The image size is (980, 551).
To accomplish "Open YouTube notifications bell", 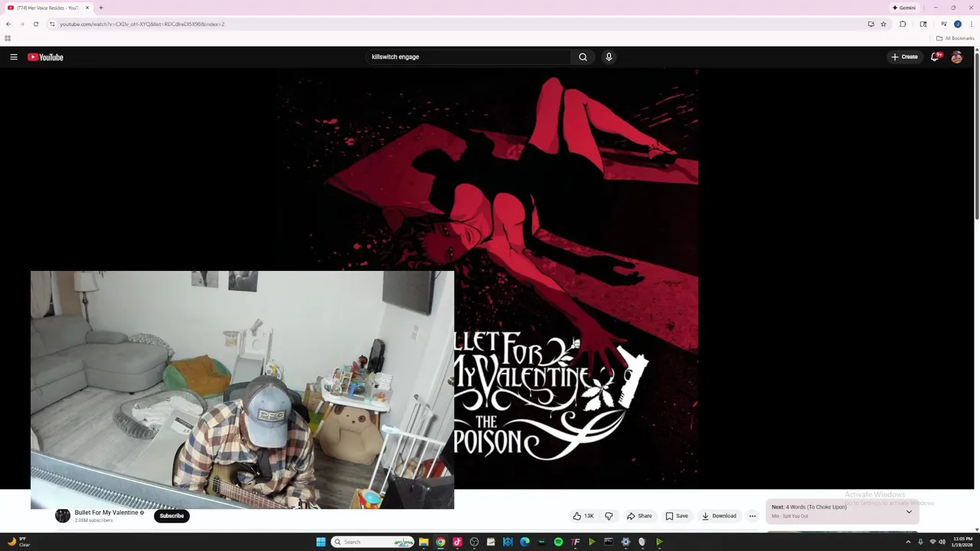I will click(x=935, y=57).
